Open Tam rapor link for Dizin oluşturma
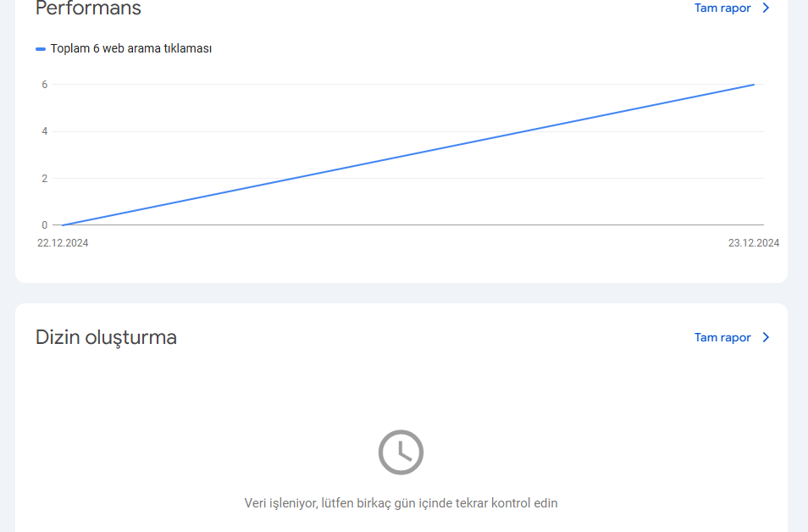Screen dimensions: 808x532 (x=722, y=338)
